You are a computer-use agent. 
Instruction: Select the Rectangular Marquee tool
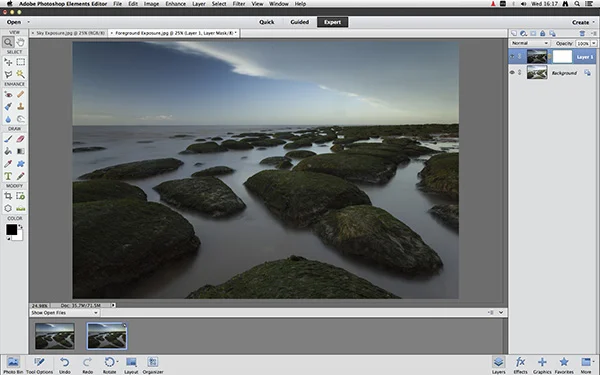point(21,62)
